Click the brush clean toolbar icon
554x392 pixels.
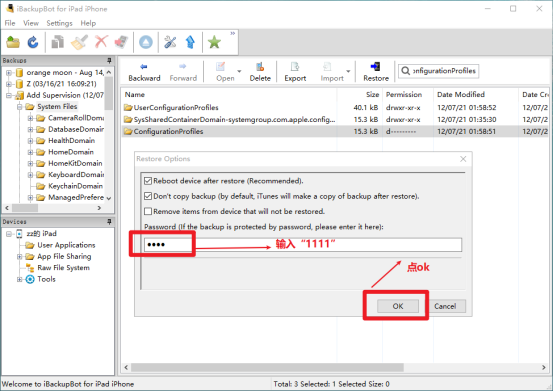(79, 42)
